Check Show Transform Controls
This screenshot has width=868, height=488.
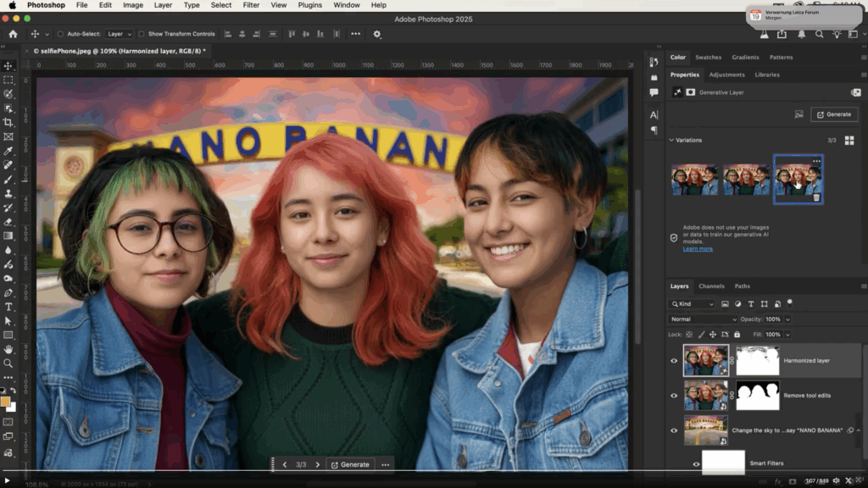point(142,34)
